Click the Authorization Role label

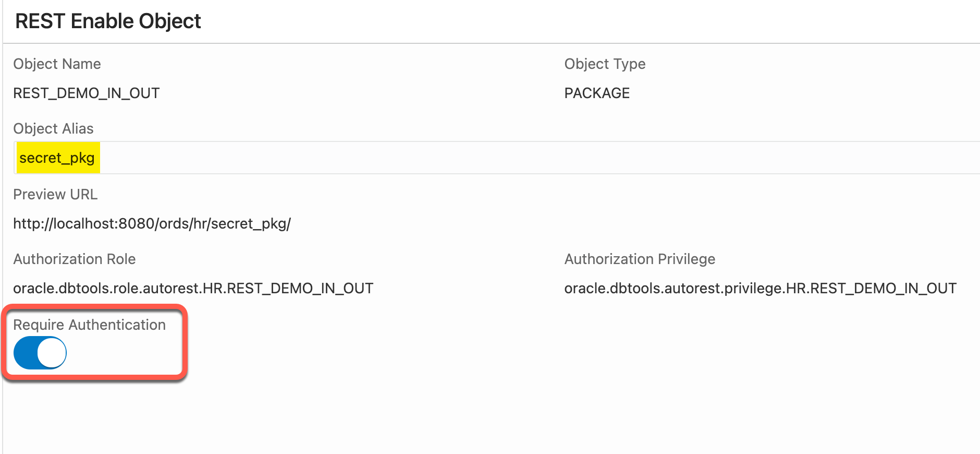(74, 259)
